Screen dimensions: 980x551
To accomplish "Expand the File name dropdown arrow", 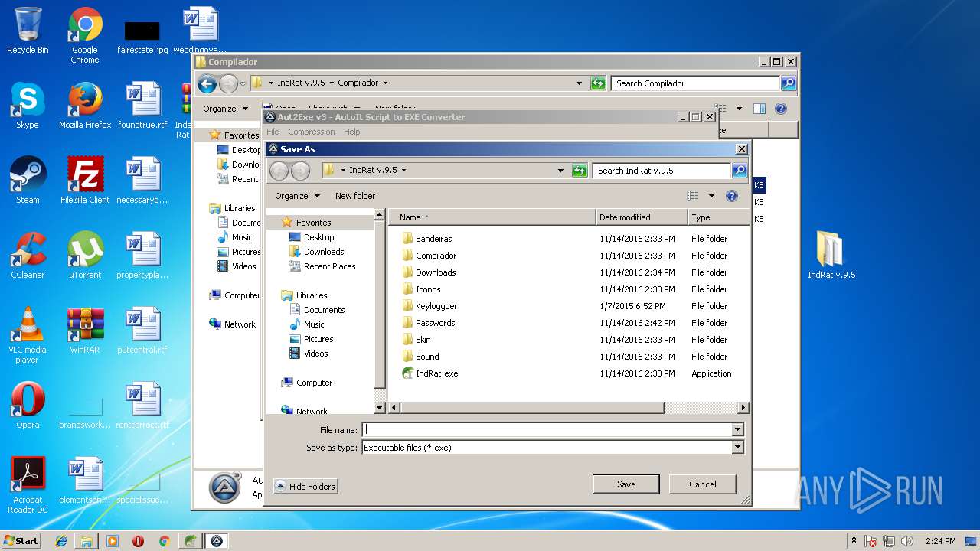I will point(738,430).
